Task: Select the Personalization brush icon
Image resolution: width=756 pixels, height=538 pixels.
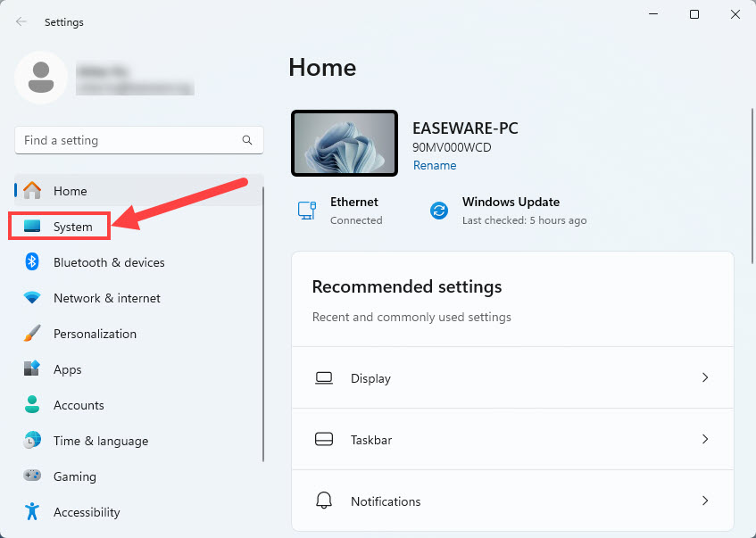Action: click(x=30, y=334)
